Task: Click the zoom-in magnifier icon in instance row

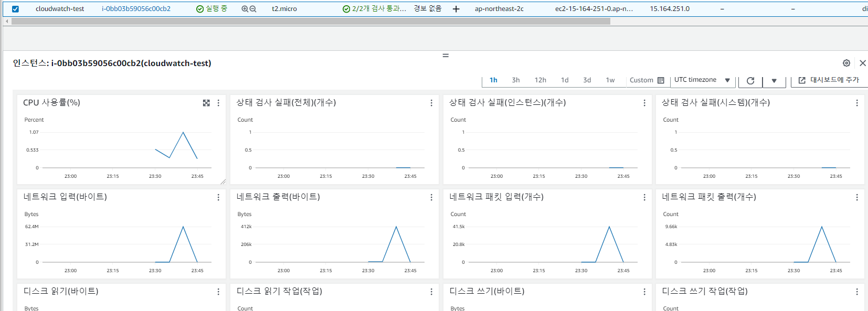Action: pyautogui.click(x=245, y=9)
